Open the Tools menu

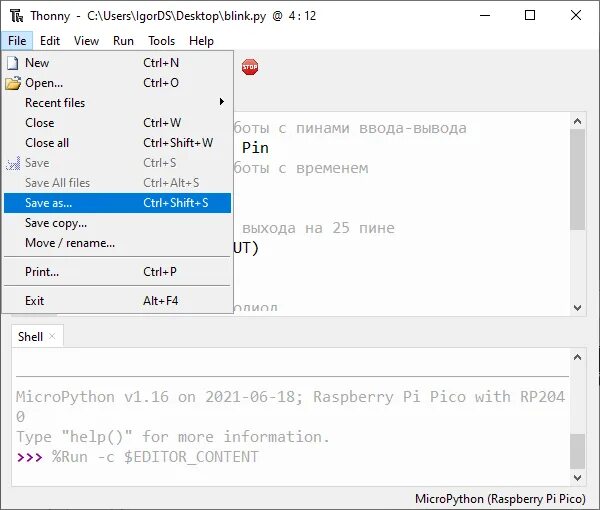point(161,41)
